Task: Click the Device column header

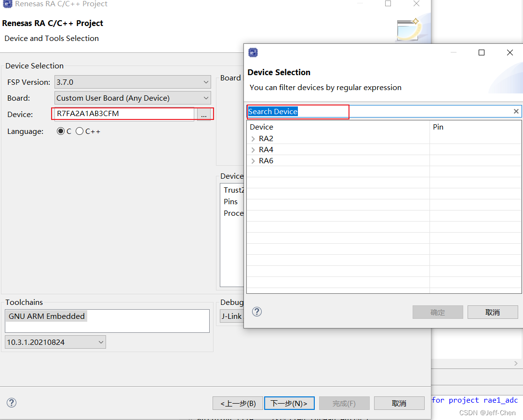Action: point(338,127)
